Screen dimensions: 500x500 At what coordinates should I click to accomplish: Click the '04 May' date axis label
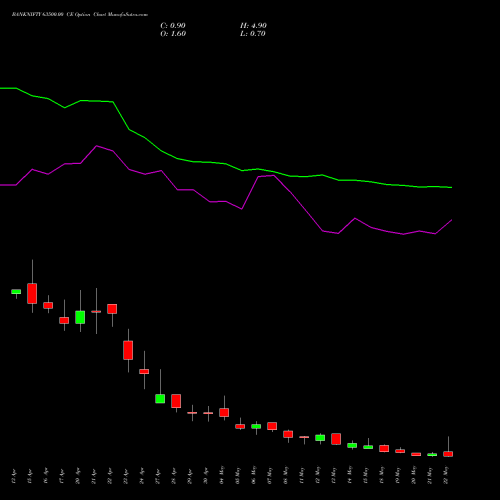coord(222,475)
